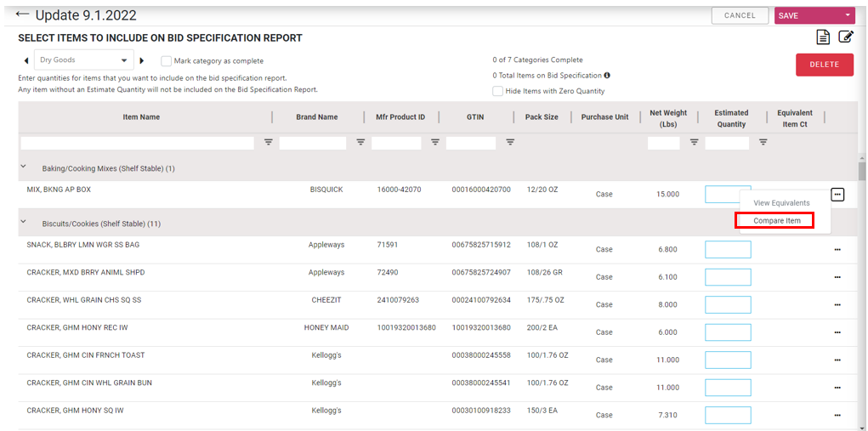Click the Brand Name filter field
The height and width of the screenshot is (431, 868).
pos(313,144)
